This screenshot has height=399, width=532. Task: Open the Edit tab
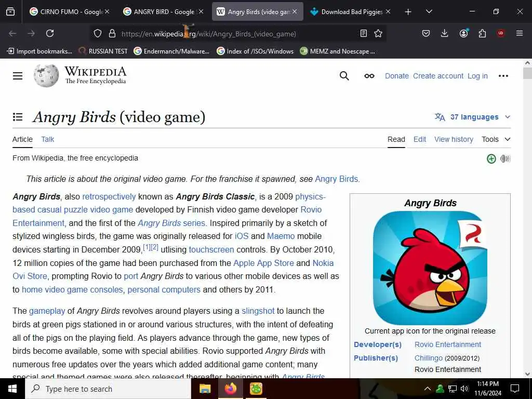pyautogui.click(x=419, y=139)
